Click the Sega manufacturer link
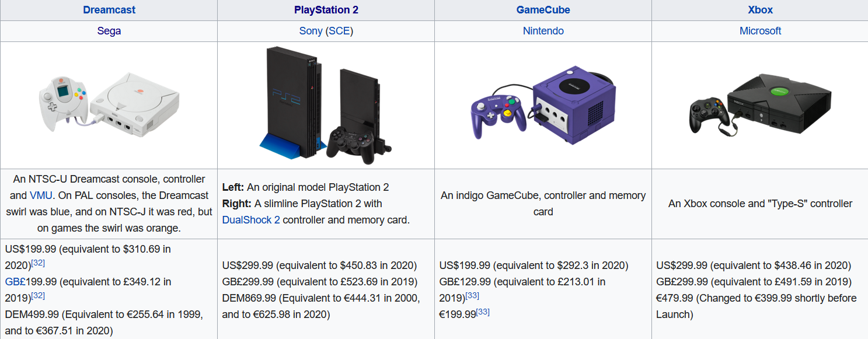868x339 pixels. (109, 31)
